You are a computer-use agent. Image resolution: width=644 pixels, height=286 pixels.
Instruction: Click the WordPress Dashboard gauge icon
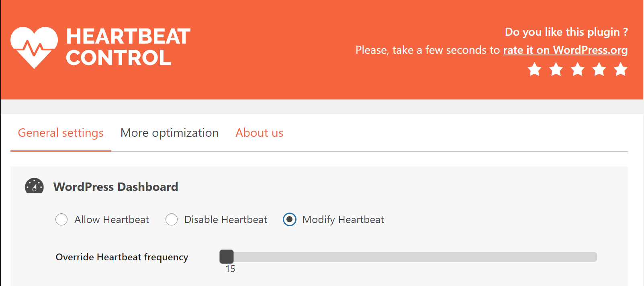point(34,186)
